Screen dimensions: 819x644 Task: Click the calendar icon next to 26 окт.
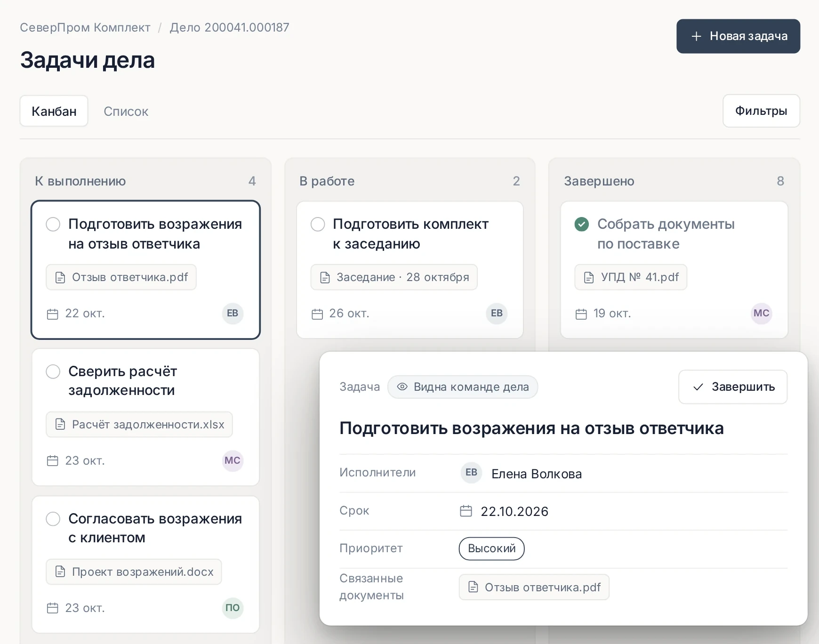[317, 314]
